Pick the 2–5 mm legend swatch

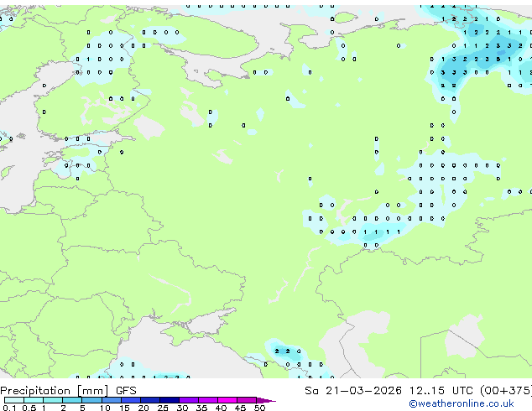click(72, 400)
